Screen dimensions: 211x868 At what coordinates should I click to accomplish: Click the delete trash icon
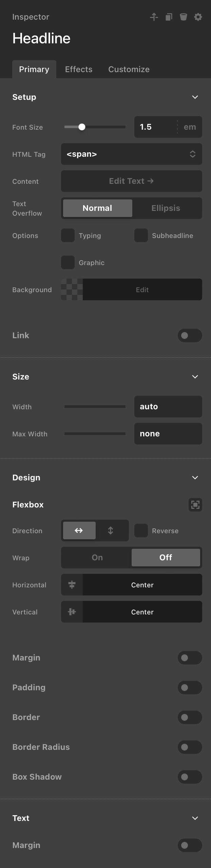tap(183, 17)
